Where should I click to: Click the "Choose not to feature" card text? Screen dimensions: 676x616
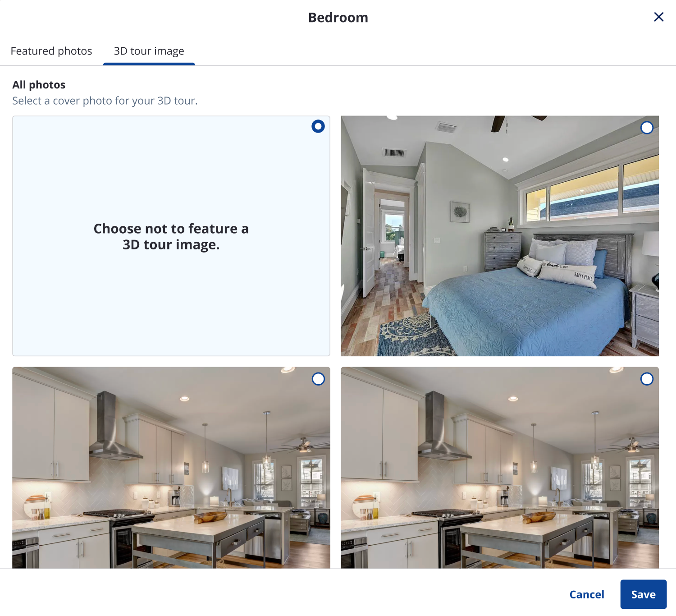click(x=171, y=236)
